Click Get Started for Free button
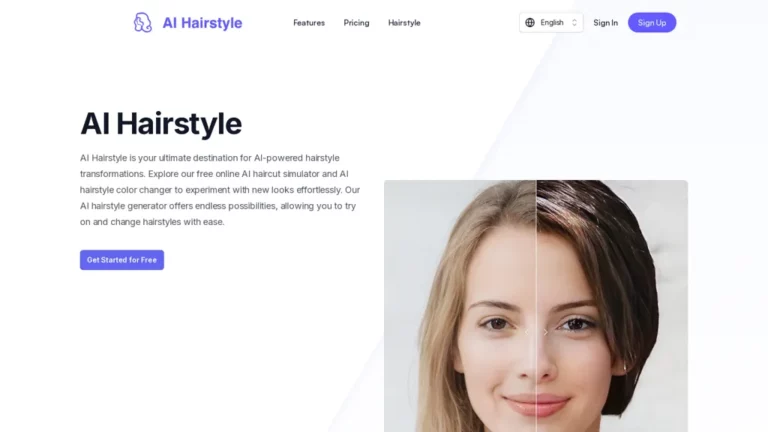768x432 pixels. click(x=122, y=260)
